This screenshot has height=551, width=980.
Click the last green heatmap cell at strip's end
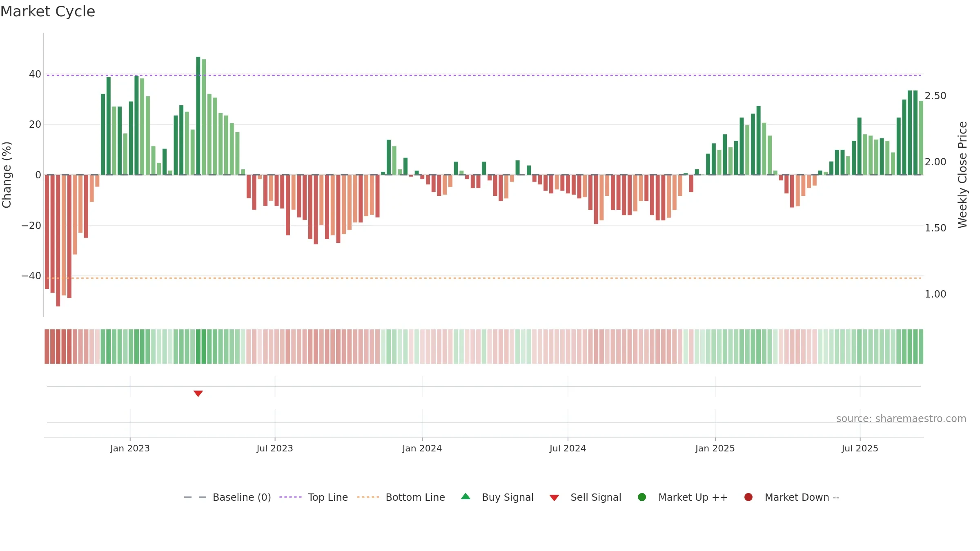pyautogui.click(x=921, y=347)
